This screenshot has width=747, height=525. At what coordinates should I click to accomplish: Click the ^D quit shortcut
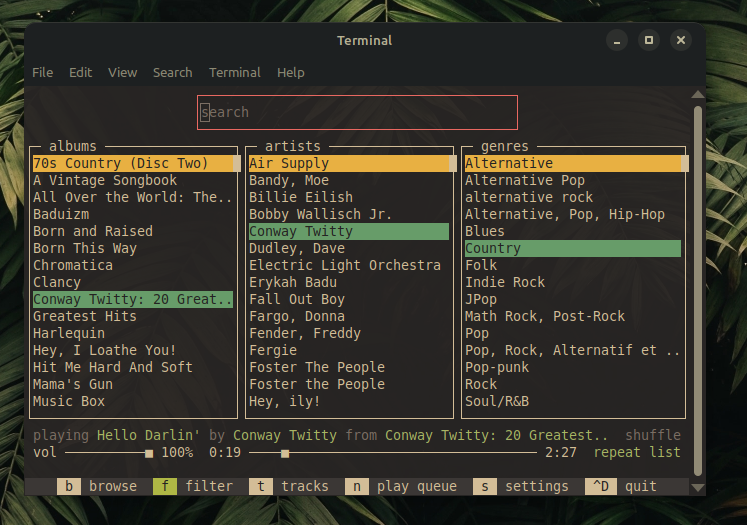(x=621, y=486)
